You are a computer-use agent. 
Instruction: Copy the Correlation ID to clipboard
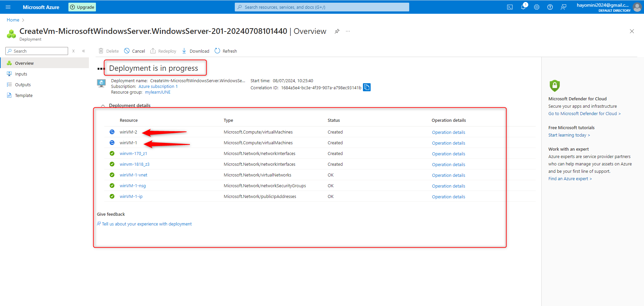367,88
